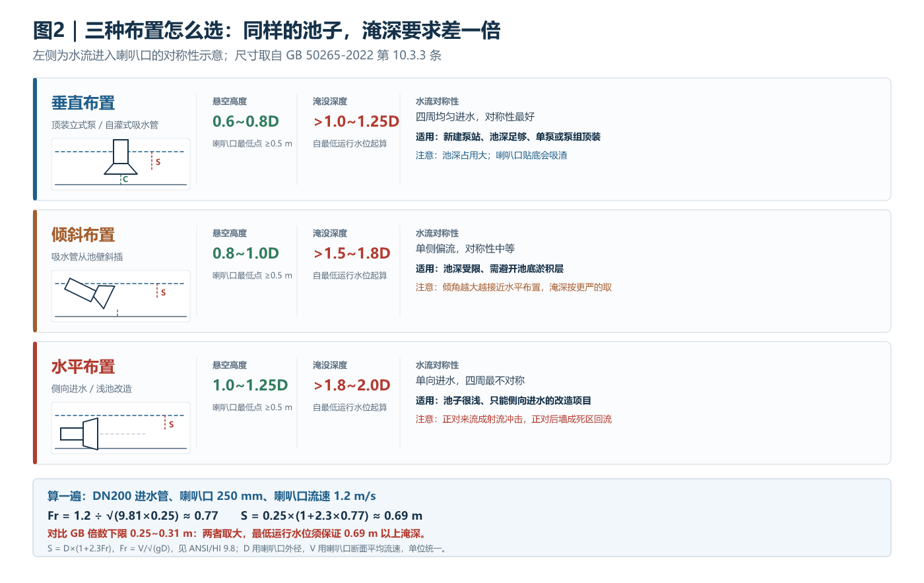Click the 水平布置 card heading
The image size is (924, 583).
tap(83, 367)
